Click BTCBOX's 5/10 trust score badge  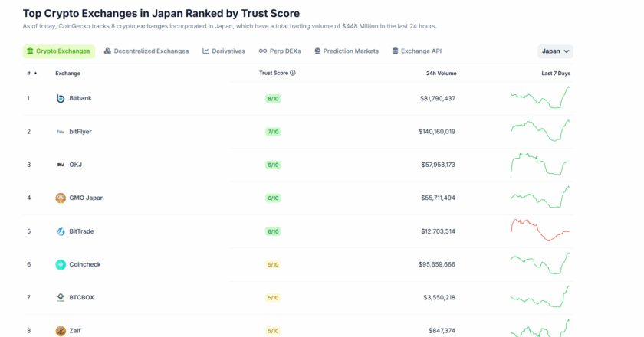click(273, 298)
